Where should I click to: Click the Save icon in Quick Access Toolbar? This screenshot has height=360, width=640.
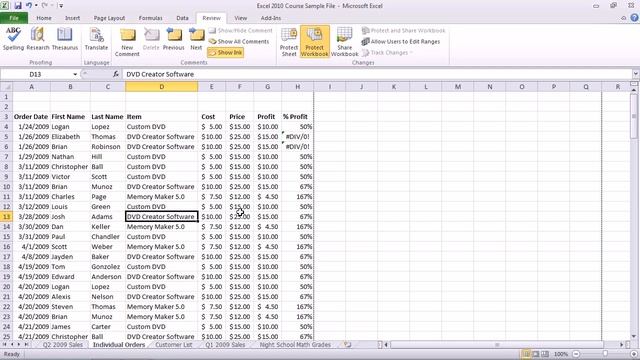pyautogui.click(x=18, y=6)
